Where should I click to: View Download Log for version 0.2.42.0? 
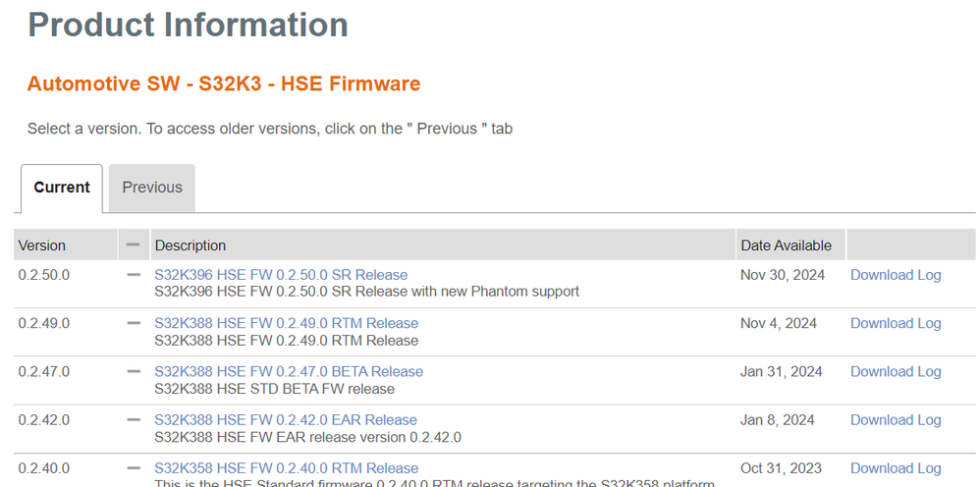[895, 419]
